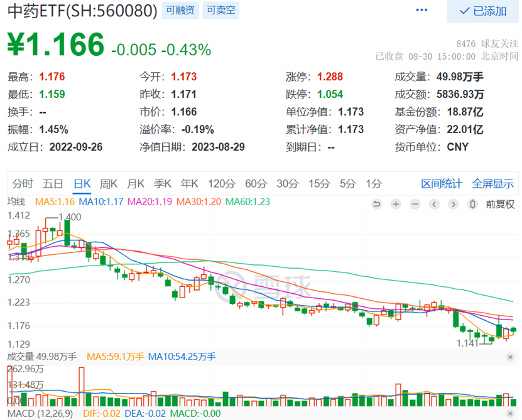Viewport: 522px width, 420px height.
Task: Click the 跌停 value 1.054
Action: [x=330, y=94]
